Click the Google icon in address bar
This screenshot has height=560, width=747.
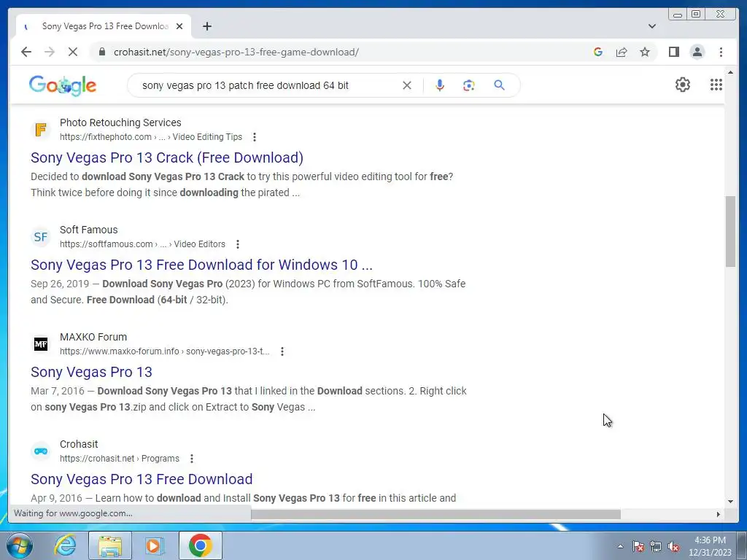(x=598, y=52)
